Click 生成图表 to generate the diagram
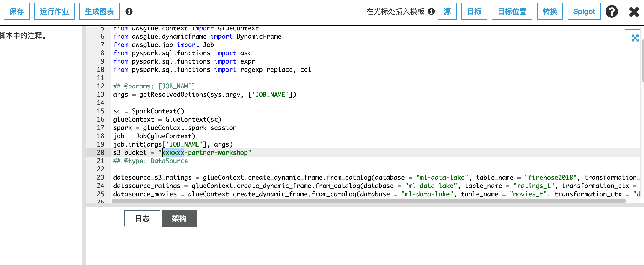 point(99,11)
